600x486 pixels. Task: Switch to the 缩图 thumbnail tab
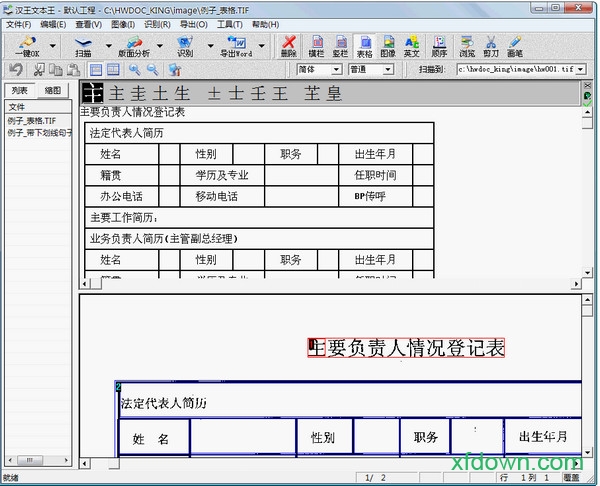coord(52,90)
